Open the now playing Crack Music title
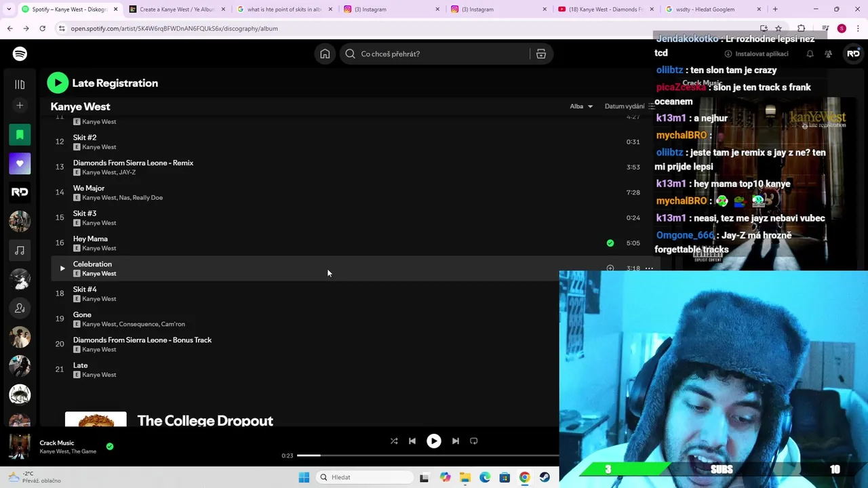The height and width of the screenshot is (488, 868). 57,443
